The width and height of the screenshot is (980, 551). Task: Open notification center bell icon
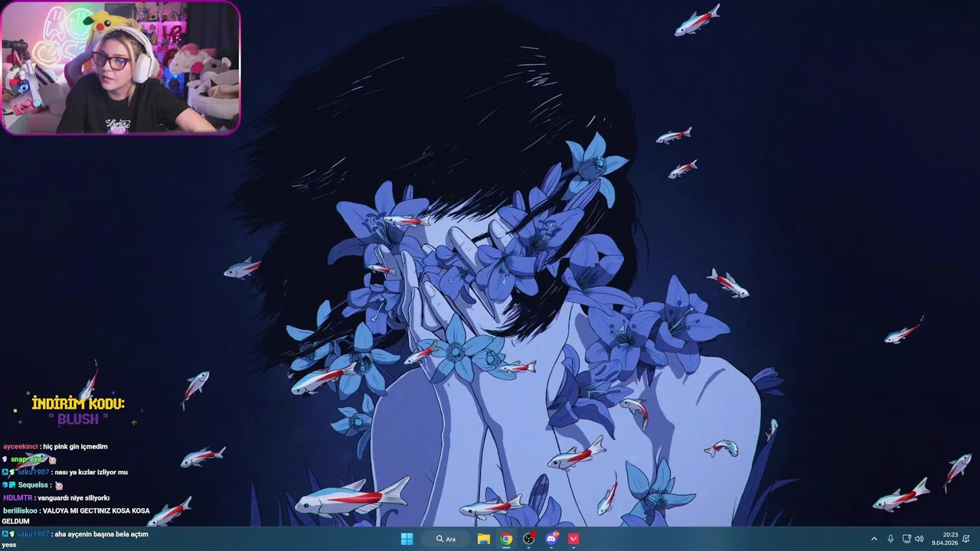[x=966, y=539]
